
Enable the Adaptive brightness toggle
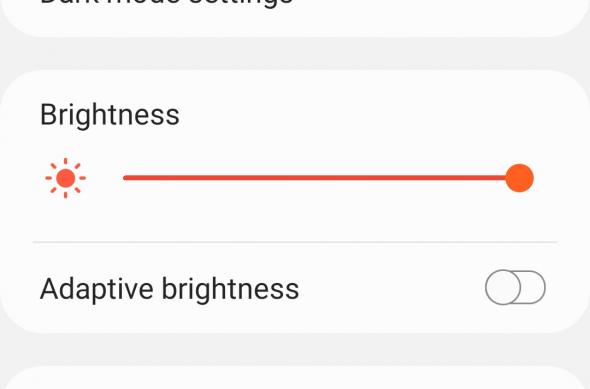(515, 287)
